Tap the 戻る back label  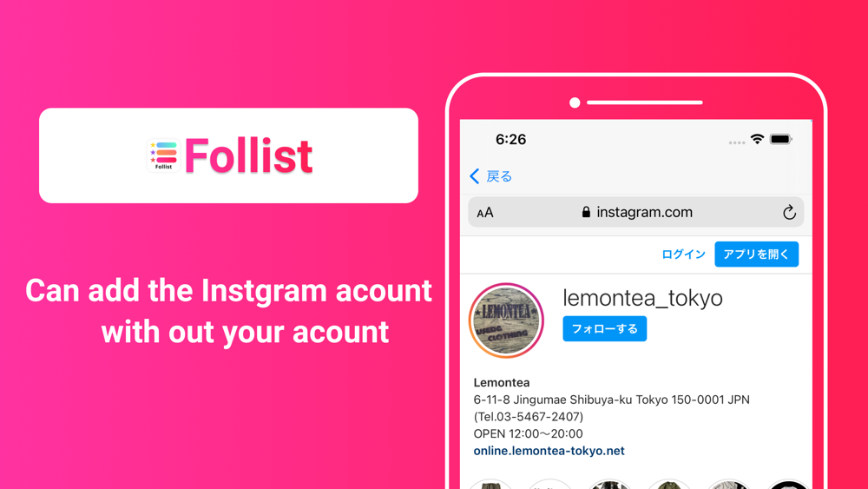(x=499, y=176)
